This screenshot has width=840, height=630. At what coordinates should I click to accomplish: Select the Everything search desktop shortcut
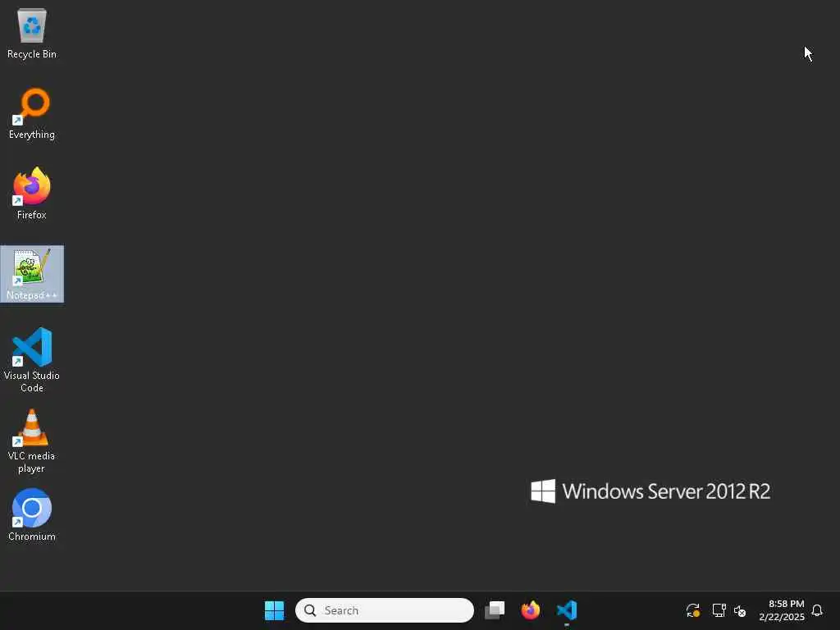pyautogui.click(x=32, y=113)
